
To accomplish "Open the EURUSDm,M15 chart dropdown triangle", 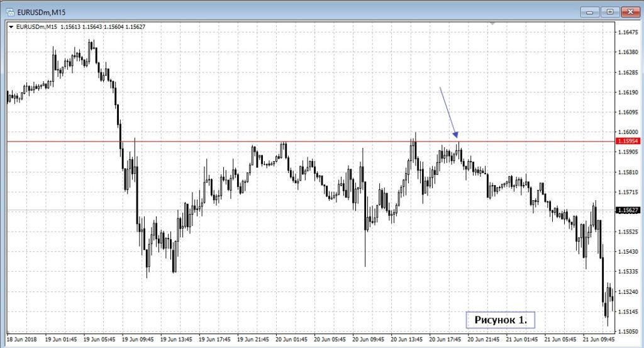I will (11, 26).
